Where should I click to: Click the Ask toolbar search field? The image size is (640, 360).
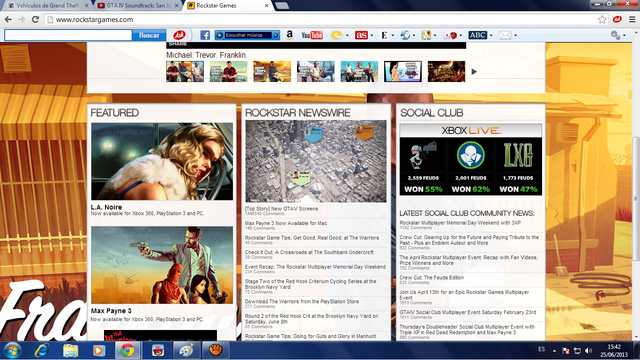[x=68, y=35]
